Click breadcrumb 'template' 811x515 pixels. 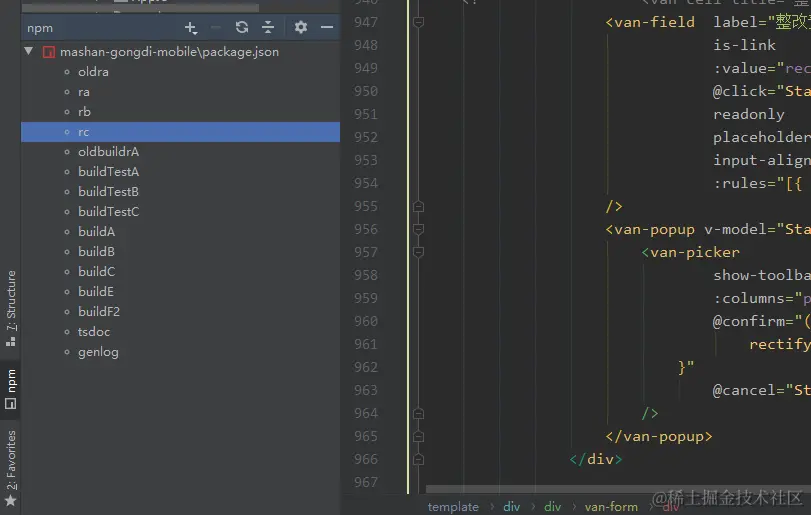pos(453,507)
